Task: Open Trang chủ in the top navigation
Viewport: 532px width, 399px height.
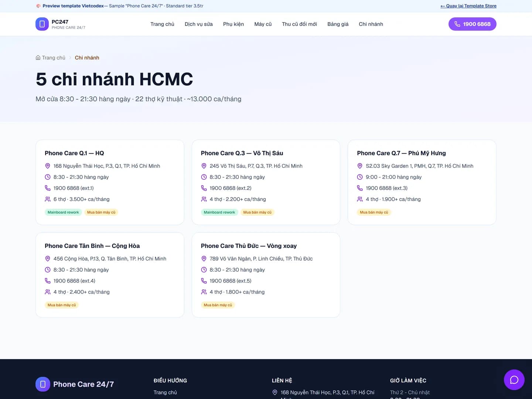Action: pyautogui.click(x=162, y=24)
